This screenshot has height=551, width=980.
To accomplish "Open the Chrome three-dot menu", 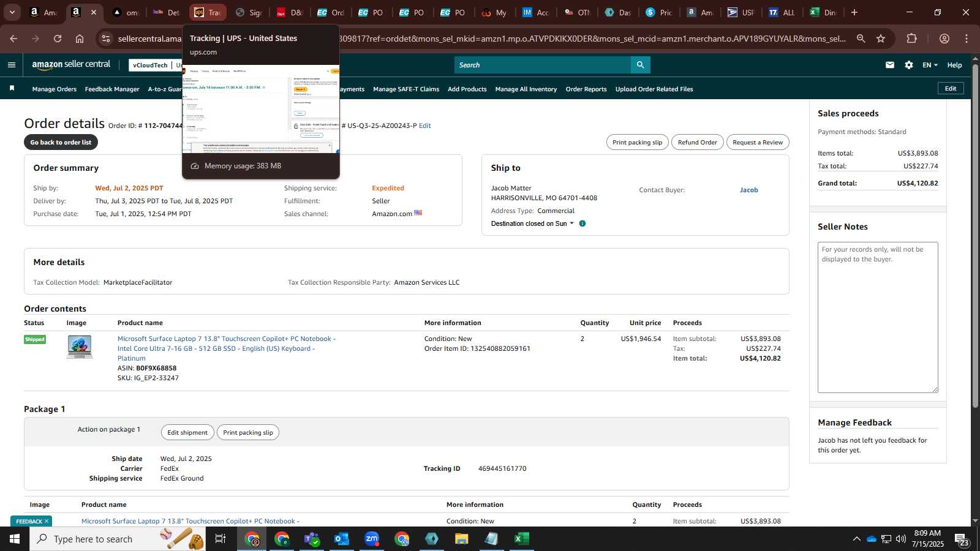I will pos(967,39).
